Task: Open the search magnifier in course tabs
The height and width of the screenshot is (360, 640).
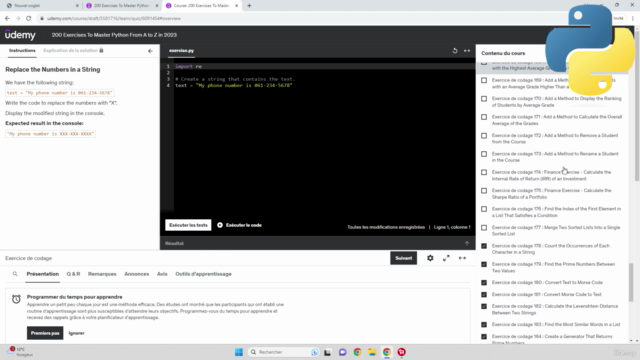Action: (15, 274)
